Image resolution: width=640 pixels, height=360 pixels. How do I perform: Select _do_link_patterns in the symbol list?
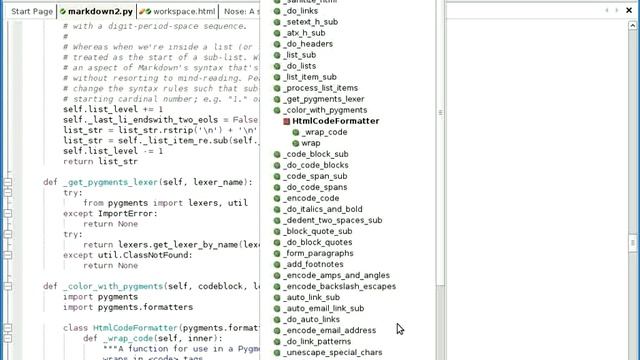coord(317,342)
